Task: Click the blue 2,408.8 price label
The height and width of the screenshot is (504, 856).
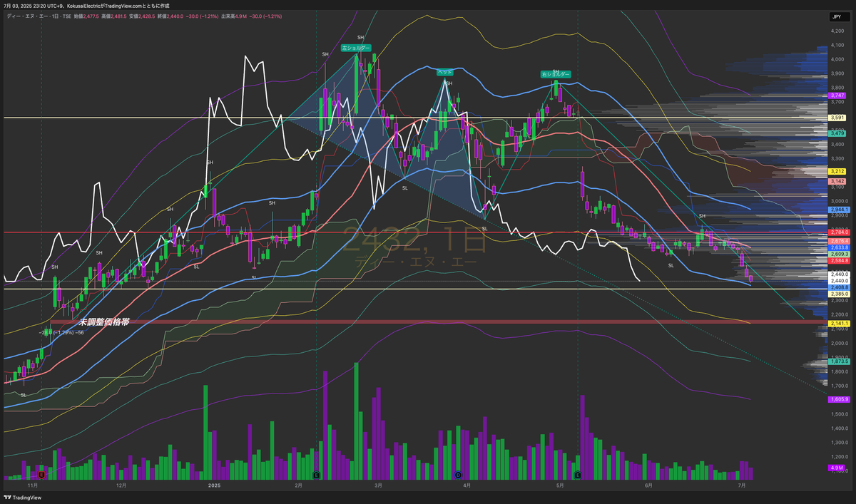Action: pyautogui.click(x=839, y=287)
